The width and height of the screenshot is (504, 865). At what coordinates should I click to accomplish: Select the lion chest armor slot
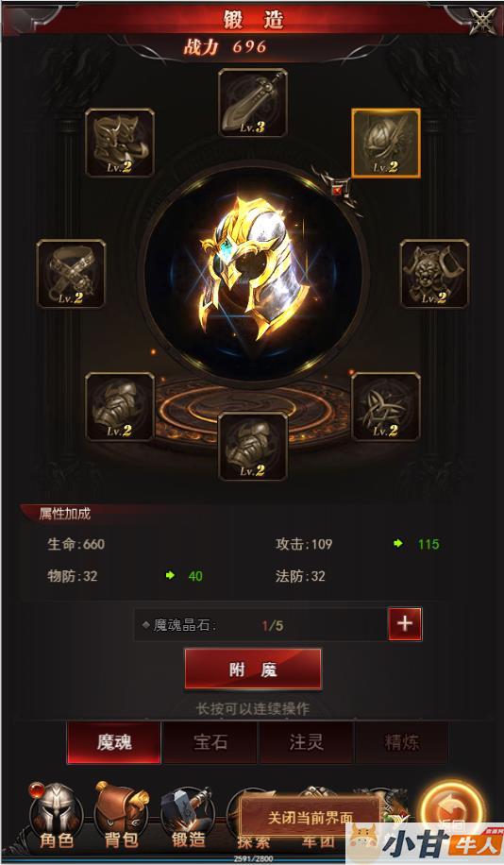click(x=434, y=274)
